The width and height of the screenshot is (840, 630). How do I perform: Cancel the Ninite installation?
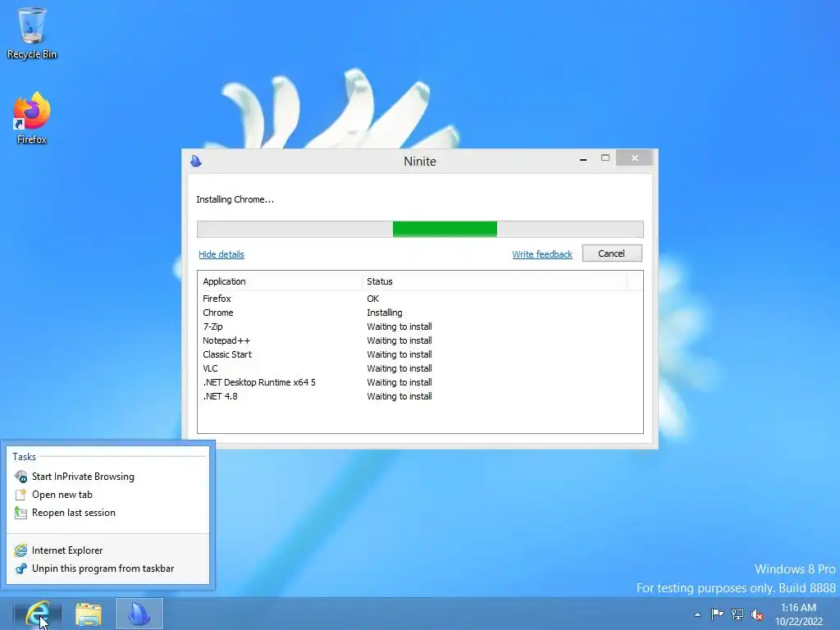click(x=612, y=253)
